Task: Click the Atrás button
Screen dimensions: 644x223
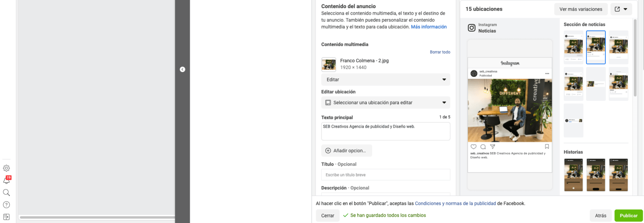Action: click(x=601, y=215)
